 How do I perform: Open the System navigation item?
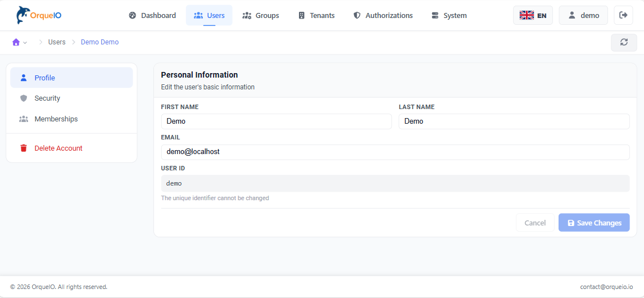pos(450,16)
